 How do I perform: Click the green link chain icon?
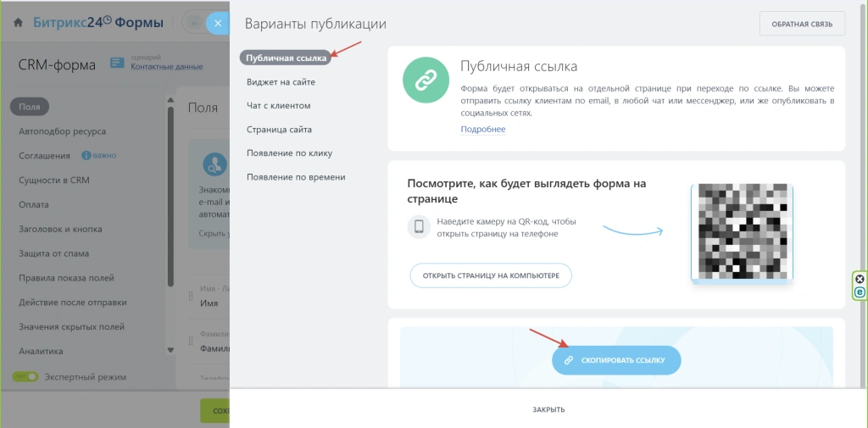pos(426,80)
